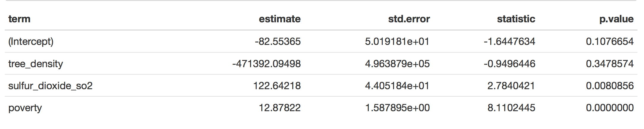Click sulfur dioxide estimate 122.64218
The height and width of the screenshot is (129, 644).
coord(277,86)
